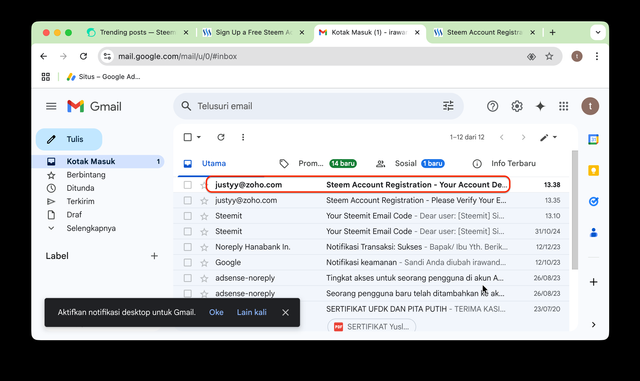Image resolution: width=640 pixels, height=381 pixels.
Task: Expand Selengkapnya in the sidebar
Action: (x=91, y=228)
